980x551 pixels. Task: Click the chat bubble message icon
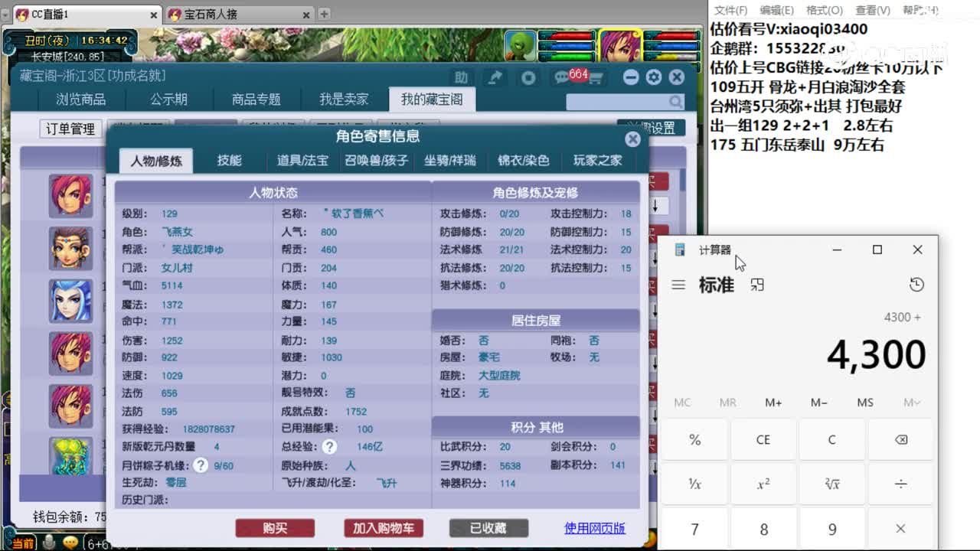[x=561, y=77]
